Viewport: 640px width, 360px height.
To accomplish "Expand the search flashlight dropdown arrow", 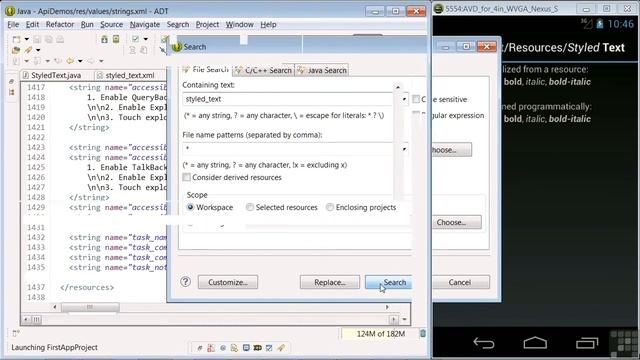I will (38, 50).
